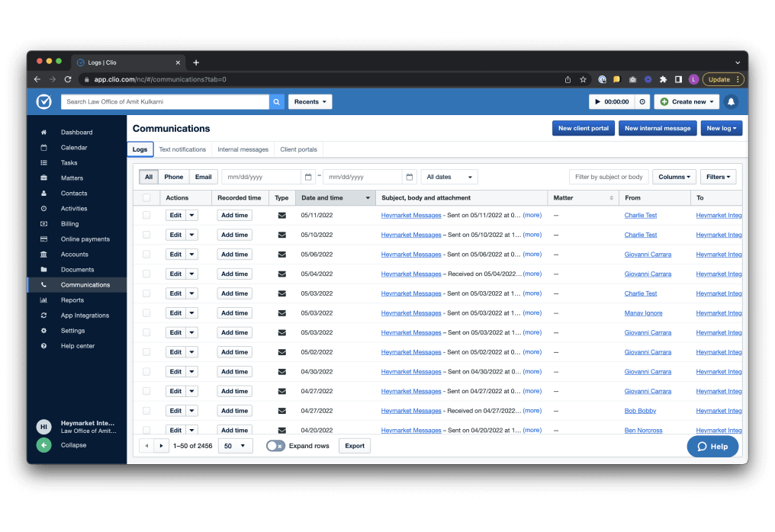Select checkbox for the 05/04/2022 row
The image size is (775, 532).
point(146,274)
